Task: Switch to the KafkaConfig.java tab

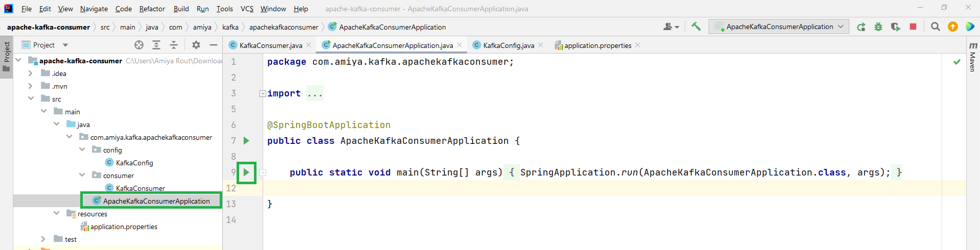Action: coord(508,45)
